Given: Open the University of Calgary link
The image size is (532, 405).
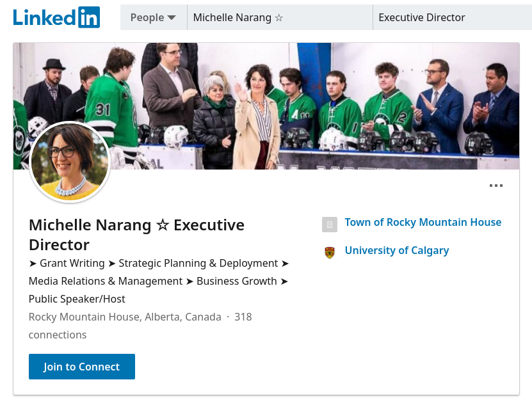Looking at the screenshot, I should click(x=396, y=250).
